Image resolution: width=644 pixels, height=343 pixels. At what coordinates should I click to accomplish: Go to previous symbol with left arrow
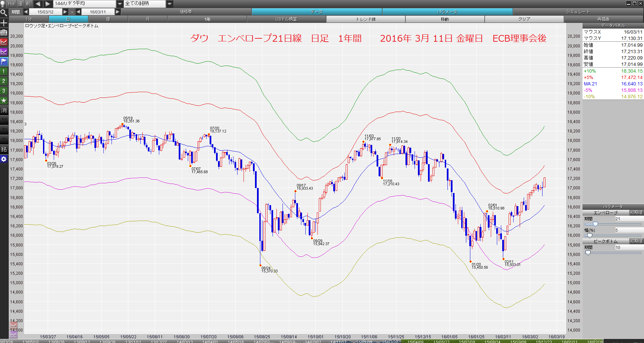38,4
